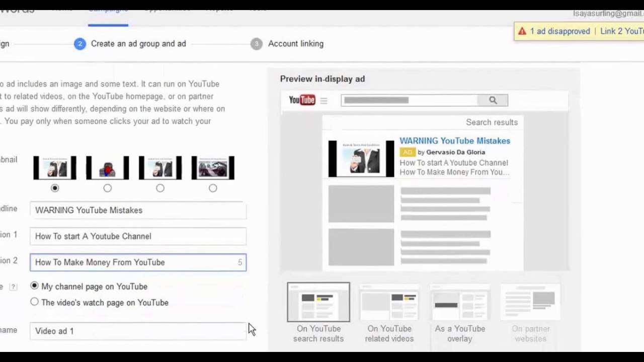Click the WARNING YouTube Mistakes preview title
The image size is (644, 362).
(x=455, y=141)
